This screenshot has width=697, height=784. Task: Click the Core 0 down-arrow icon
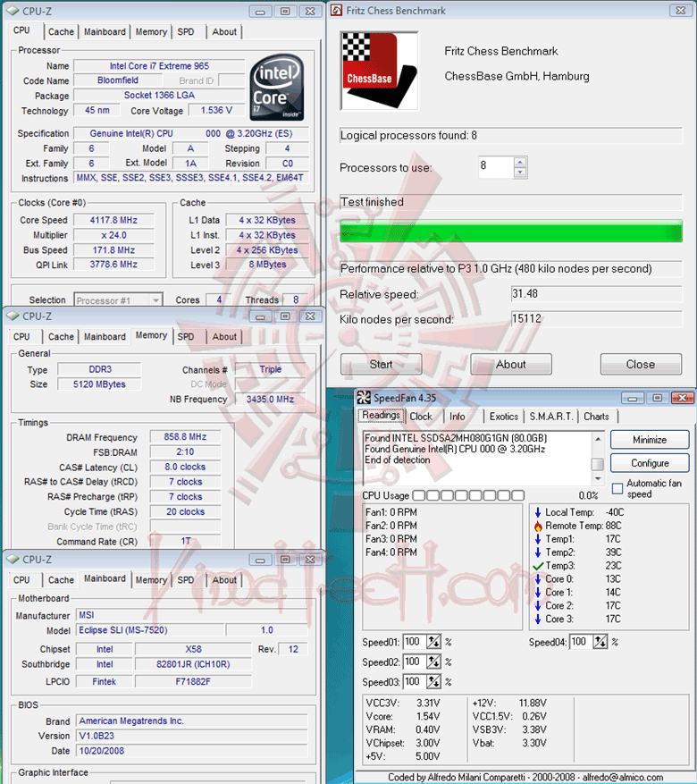[x=538, y=579]
